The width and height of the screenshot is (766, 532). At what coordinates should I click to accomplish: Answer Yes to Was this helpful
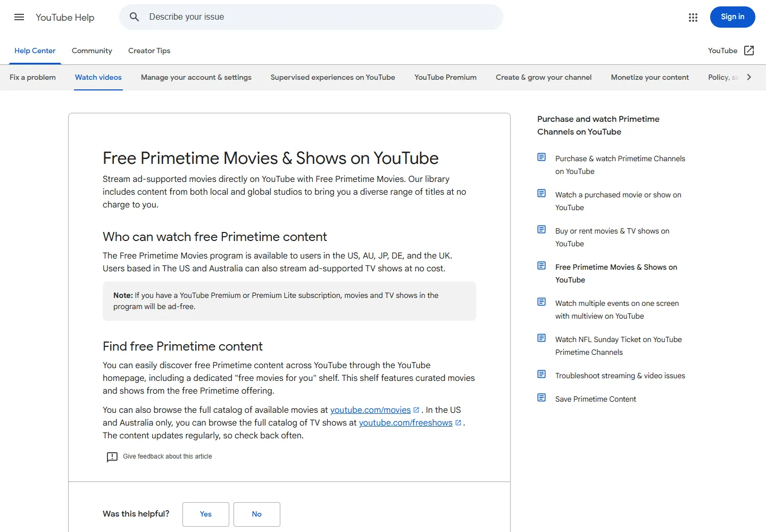[206, 514]
